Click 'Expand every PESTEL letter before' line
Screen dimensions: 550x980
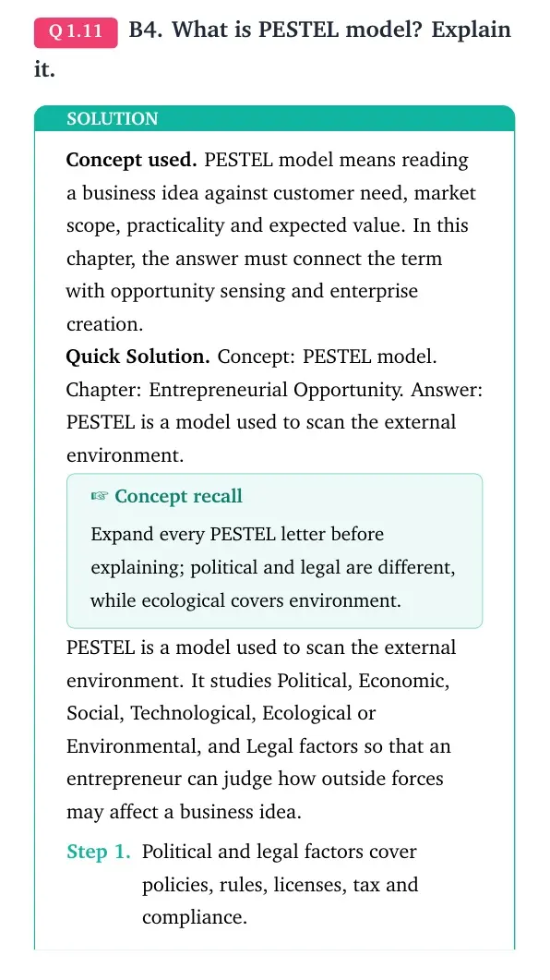(x=237, y=535)
